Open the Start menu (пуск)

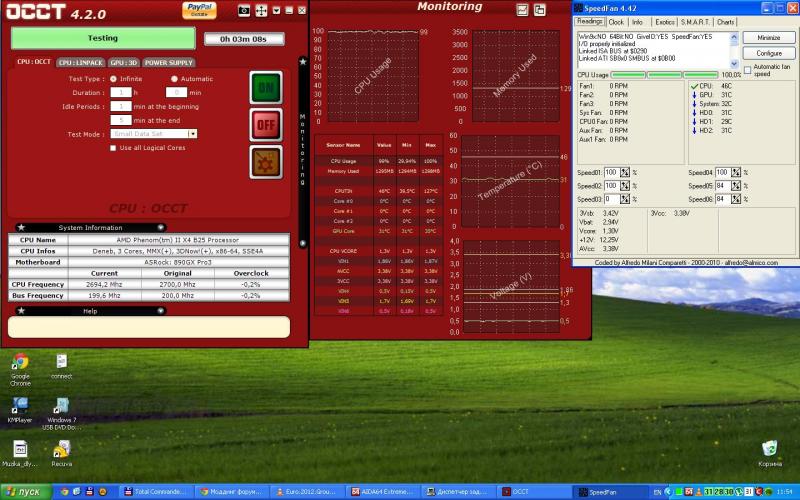[26, 492]
